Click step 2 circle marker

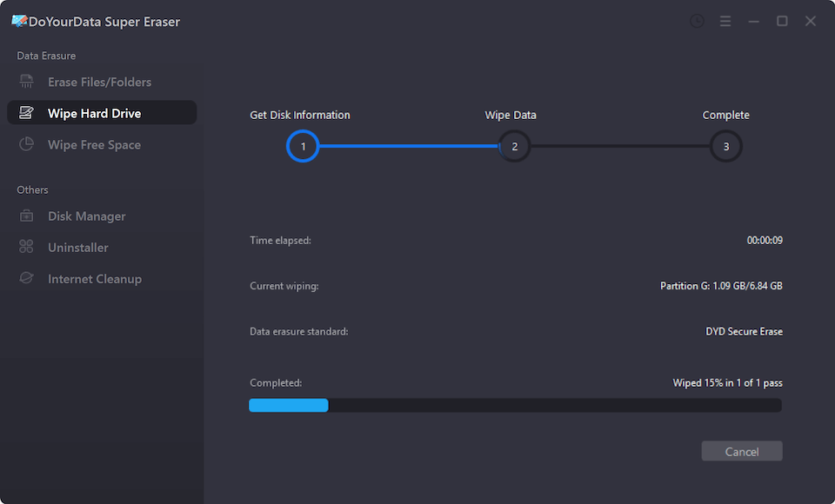tap(514, 146)
